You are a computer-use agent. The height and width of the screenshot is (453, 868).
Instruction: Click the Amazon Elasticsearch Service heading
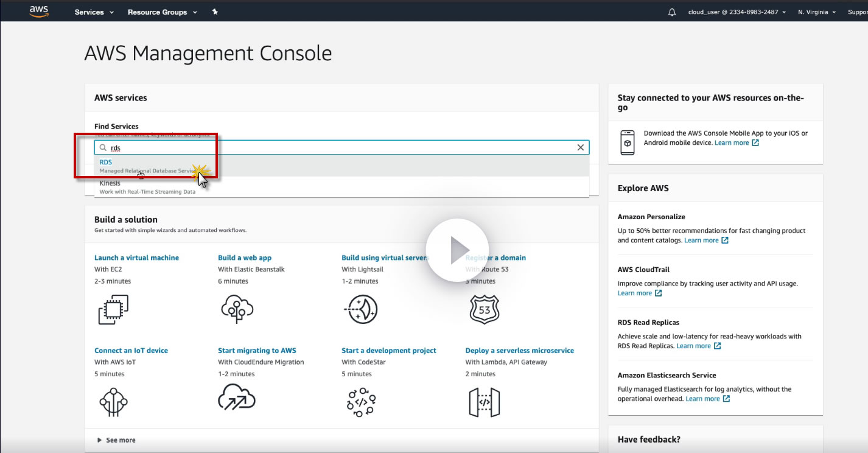point(667,376)
